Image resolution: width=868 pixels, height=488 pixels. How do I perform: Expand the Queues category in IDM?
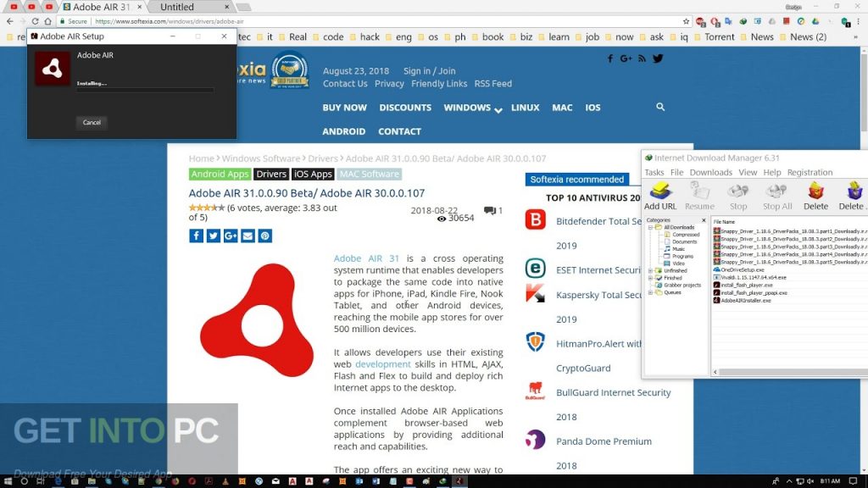click(650, 292)
